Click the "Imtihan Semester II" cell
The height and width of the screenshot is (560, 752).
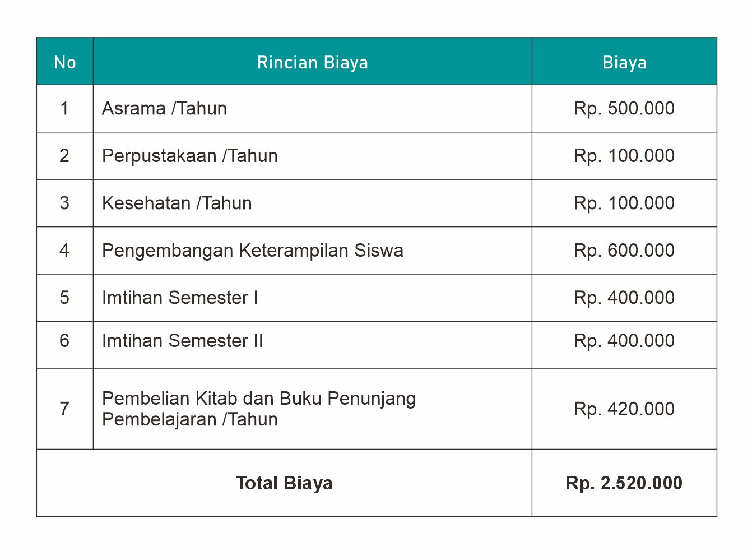pyautogui.click(x=182, y=341)
